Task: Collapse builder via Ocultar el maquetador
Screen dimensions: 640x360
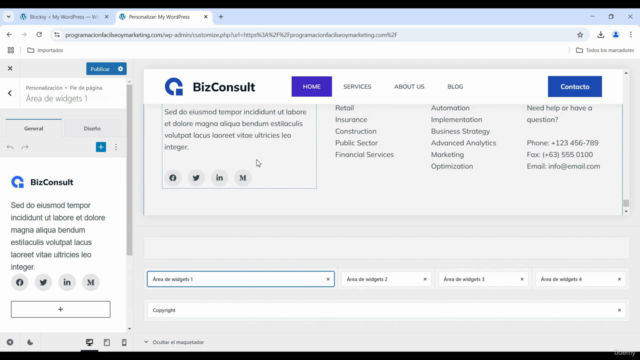Action: (174, 342)
